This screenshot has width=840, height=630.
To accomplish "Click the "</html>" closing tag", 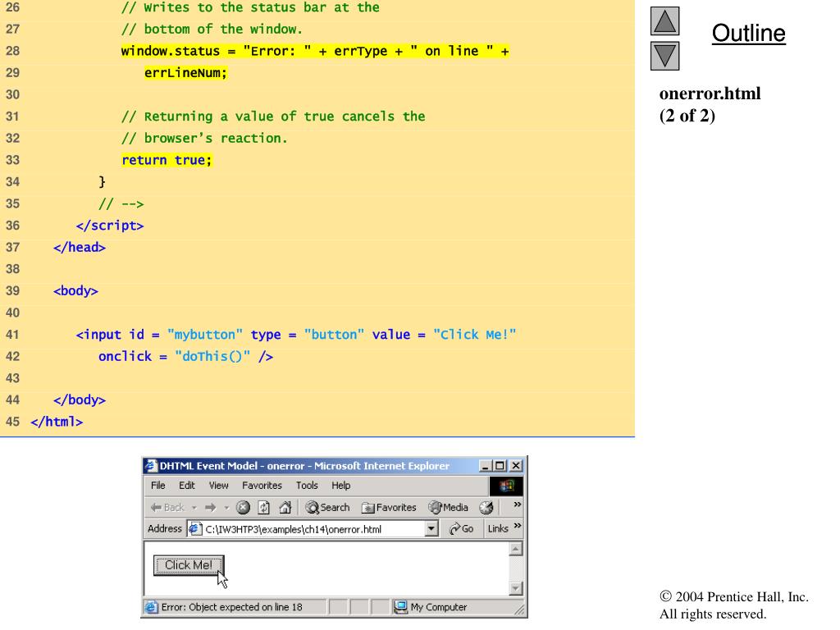I will 57,422.
